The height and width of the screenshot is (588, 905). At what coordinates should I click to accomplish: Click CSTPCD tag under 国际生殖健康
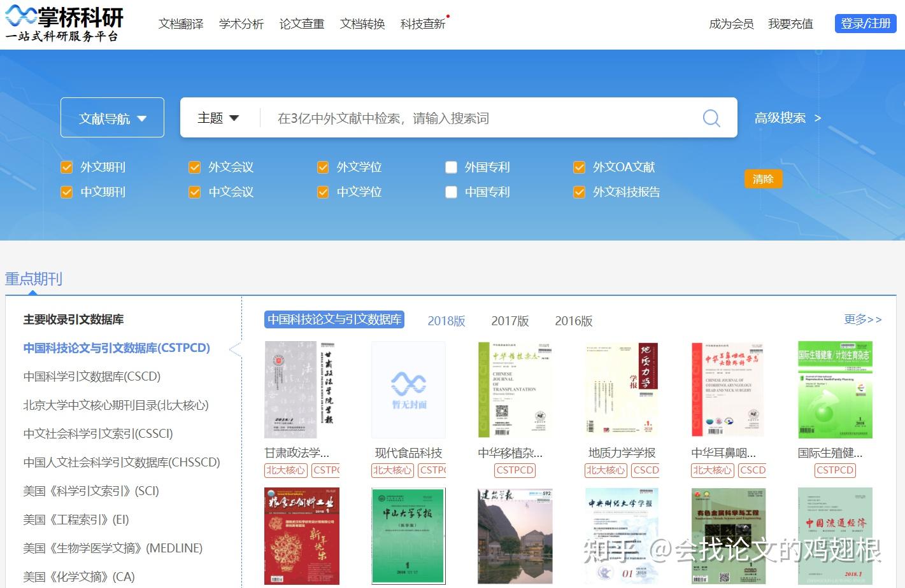pos(835,470)
